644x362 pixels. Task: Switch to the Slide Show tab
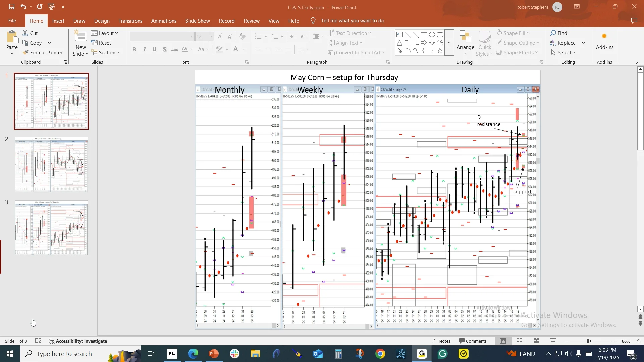[198, 21]
